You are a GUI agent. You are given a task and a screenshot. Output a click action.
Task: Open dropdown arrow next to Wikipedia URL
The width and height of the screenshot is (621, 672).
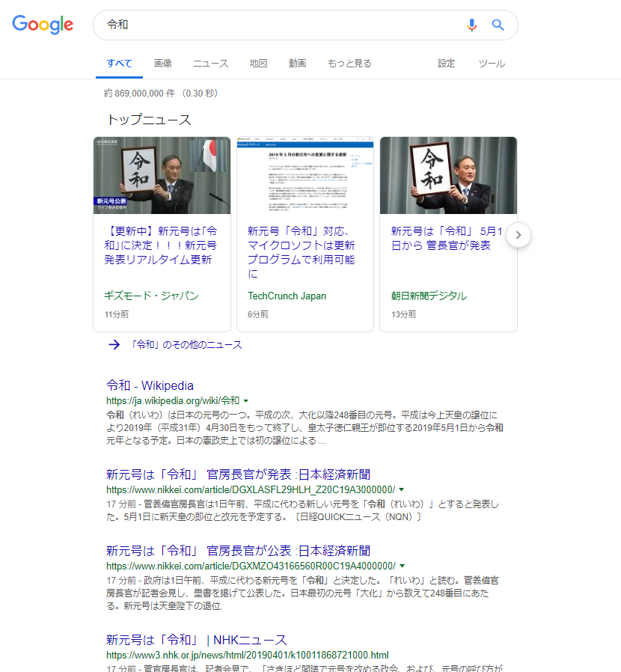(246, 401)
